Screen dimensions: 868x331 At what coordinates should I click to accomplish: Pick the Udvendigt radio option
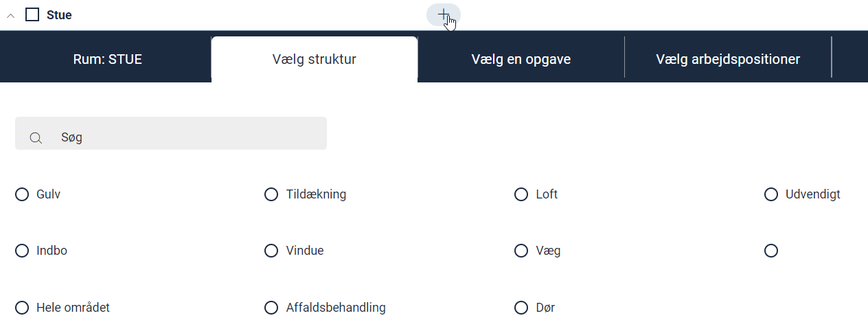pos(771,194)
